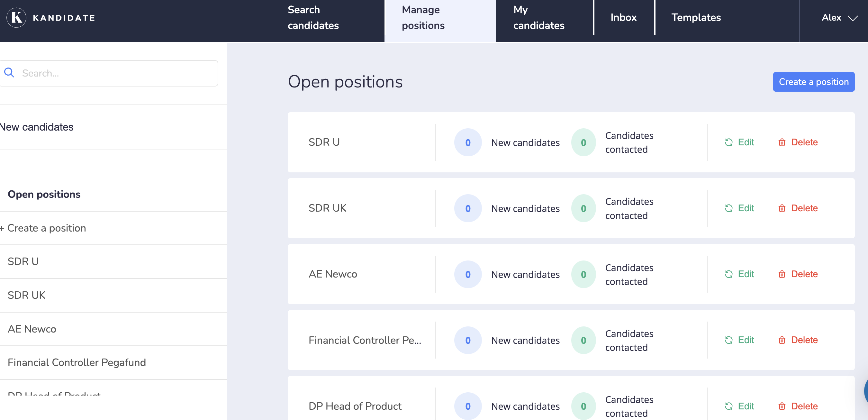Select Open positions in the sidebar
The height and width of the screenshot is (420, 868).
click(x=44, y=194)
